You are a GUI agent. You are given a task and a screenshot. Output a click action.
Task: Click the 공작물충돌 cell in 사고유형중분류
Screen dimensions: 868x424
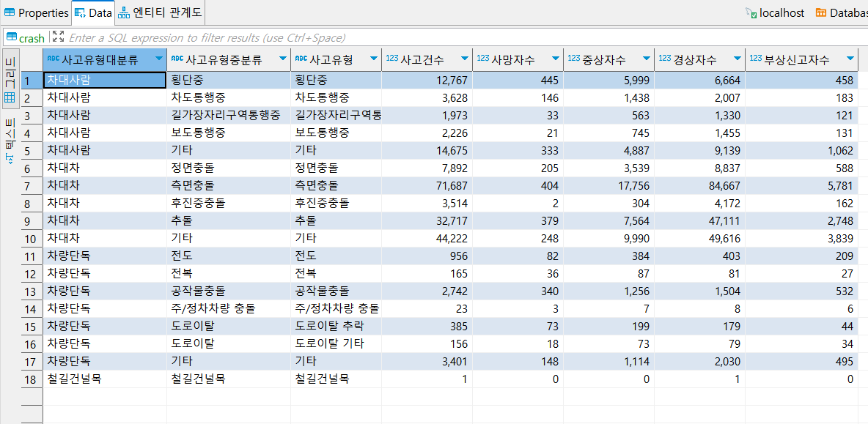point(229,291)
